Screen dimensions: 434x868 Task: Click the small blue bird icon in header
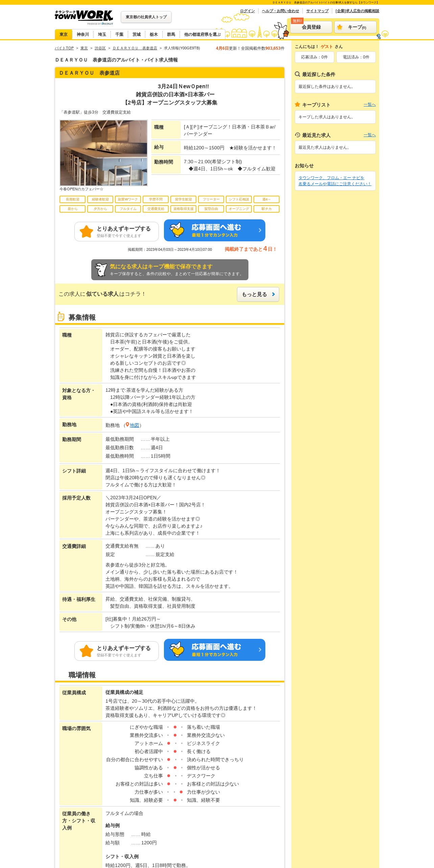tap(379, 37)
